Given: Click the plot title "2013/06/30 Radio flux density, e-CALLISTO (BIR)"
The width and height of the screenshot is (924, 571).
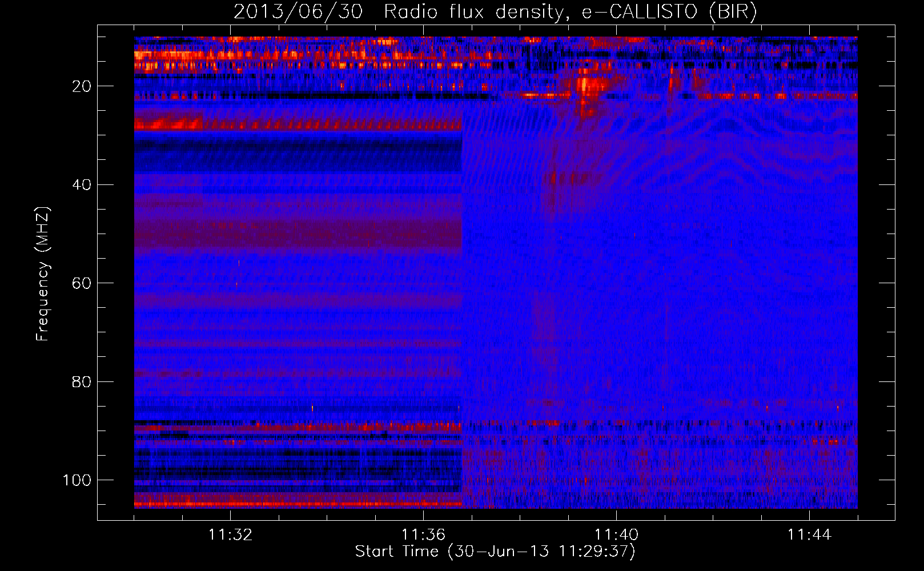Looking at the screenshot, I should [x=495, y=12].
